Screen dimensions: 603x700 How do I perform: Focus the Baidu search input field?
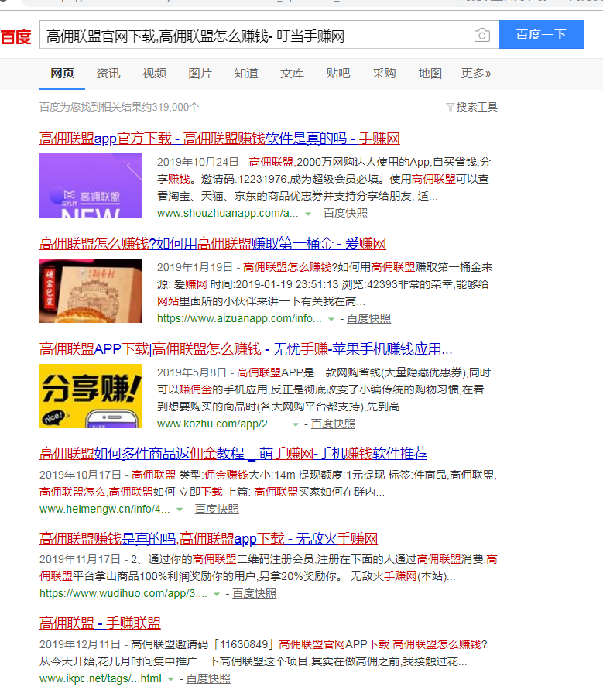click(x=269, y=34)
